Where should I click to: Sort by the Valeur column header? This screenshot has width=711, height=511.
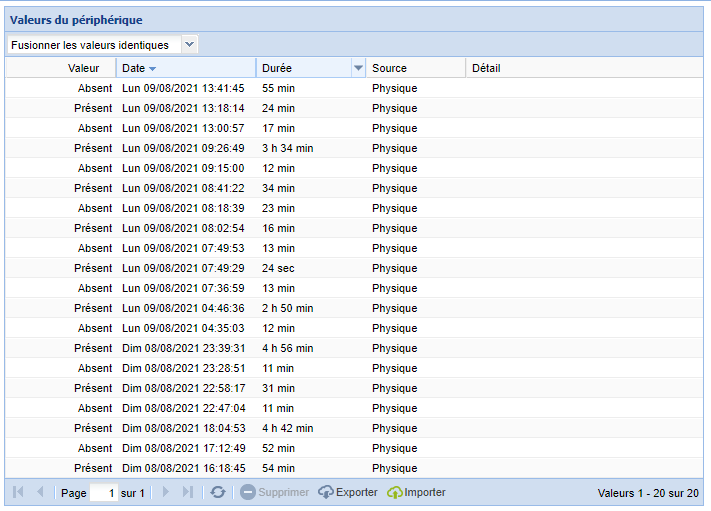pos(61,68)
